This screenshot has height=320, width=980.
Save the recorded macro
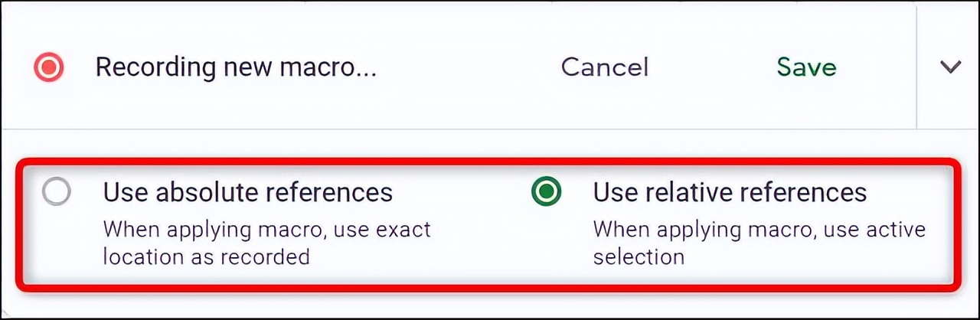click(x=806, y=67)
